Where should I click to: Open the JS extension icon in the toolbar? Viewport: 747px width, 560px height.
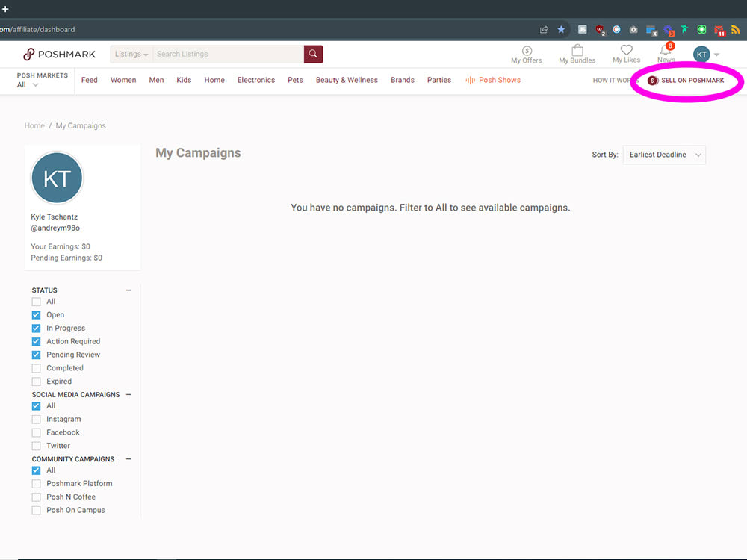tap(582, 30)
